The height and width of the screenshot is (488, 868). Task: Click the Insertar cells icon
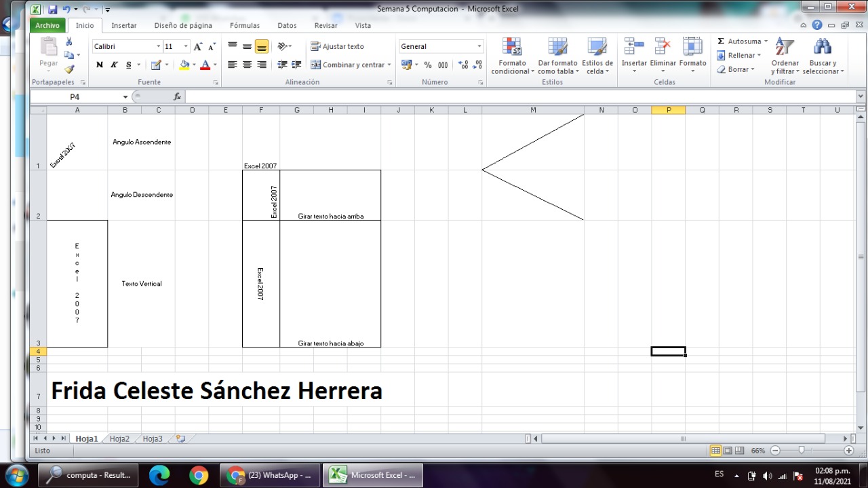point(634,46)
